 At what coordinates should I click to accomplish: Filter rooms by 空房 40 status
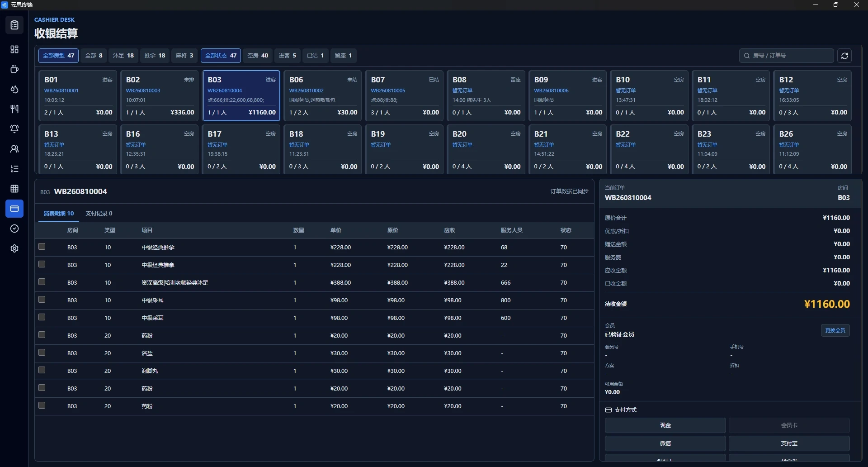pyautogui.click(x=258, y=56)
